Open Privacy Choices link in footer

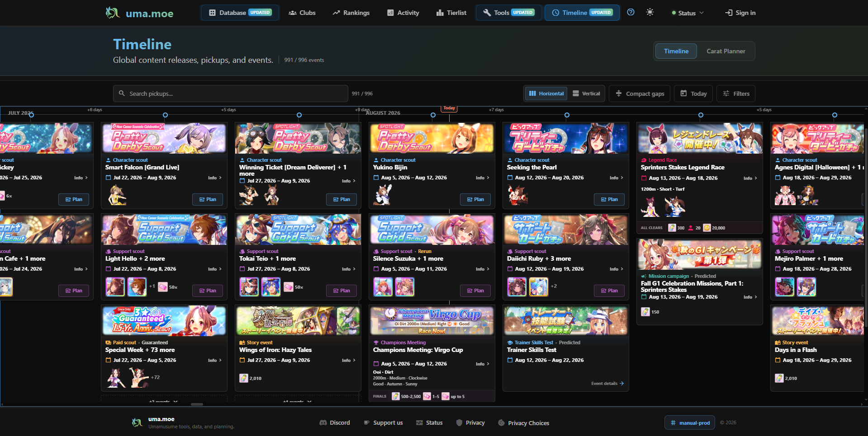pyautogui.click(x=523, y=423)
